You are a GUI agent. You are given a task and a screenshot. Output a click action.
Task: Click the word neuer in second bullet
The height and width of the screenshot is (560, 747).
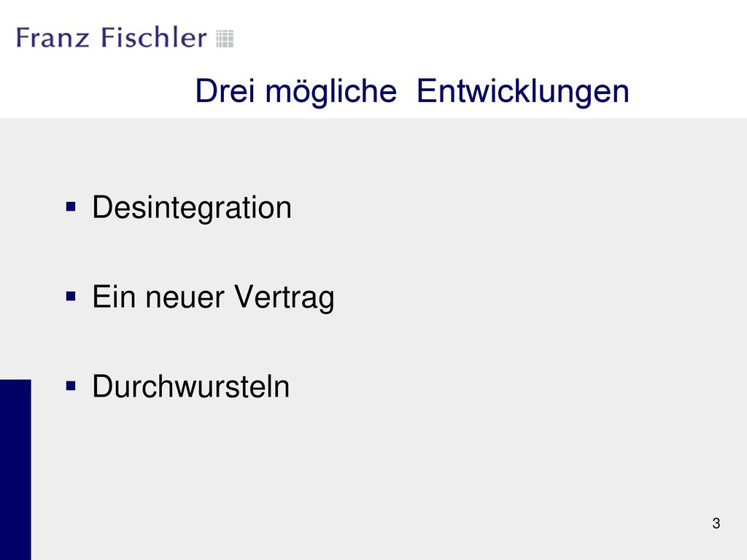tap(185, 299)
